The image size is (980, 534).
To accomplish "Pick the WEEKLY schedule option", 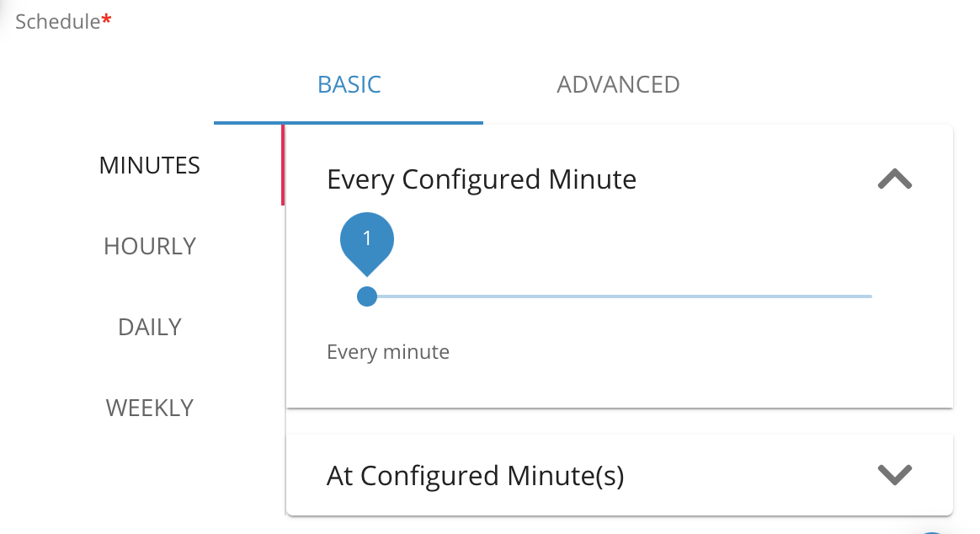I will pos(150,408).
